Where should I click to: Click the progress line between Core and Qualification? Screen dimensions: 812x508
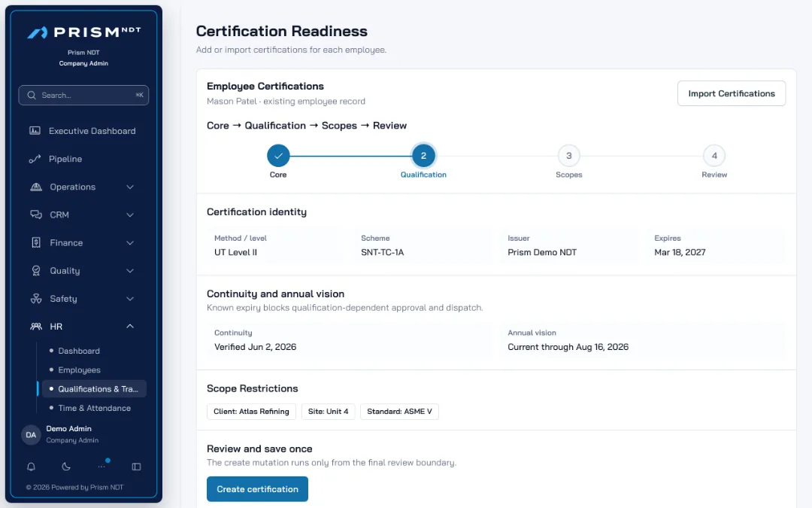click(x=350, y=156)
